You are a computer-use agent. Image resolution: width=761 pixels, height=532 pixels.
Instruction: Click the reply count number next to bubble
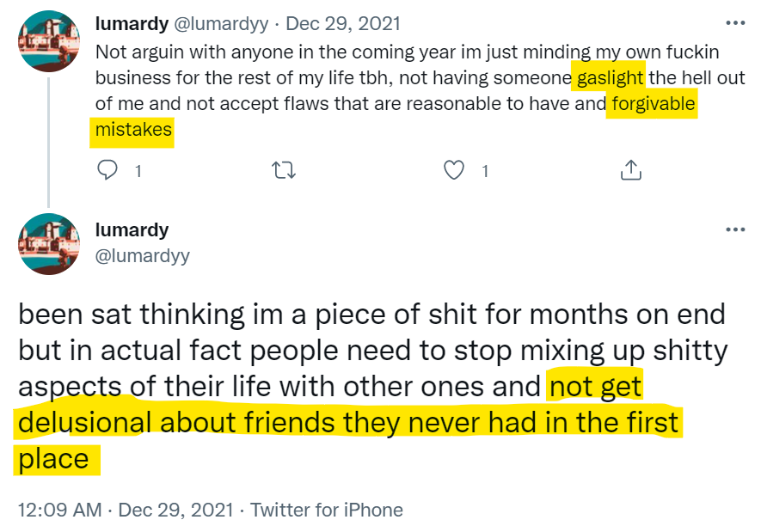click(138, 171)
